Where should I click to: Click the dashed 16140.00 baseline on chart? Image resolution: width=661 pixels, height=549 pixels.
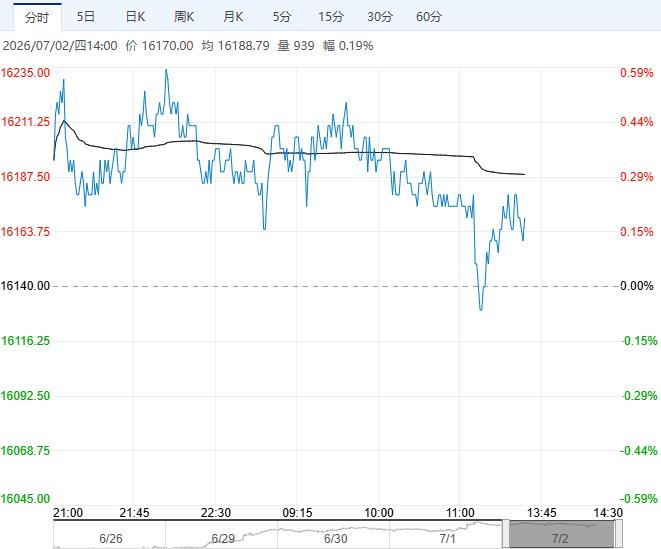click(x=336, y=286)
